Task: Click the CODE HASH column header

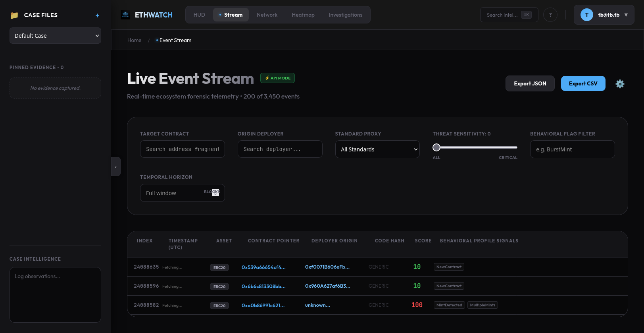Action: [x=390, y=241]
